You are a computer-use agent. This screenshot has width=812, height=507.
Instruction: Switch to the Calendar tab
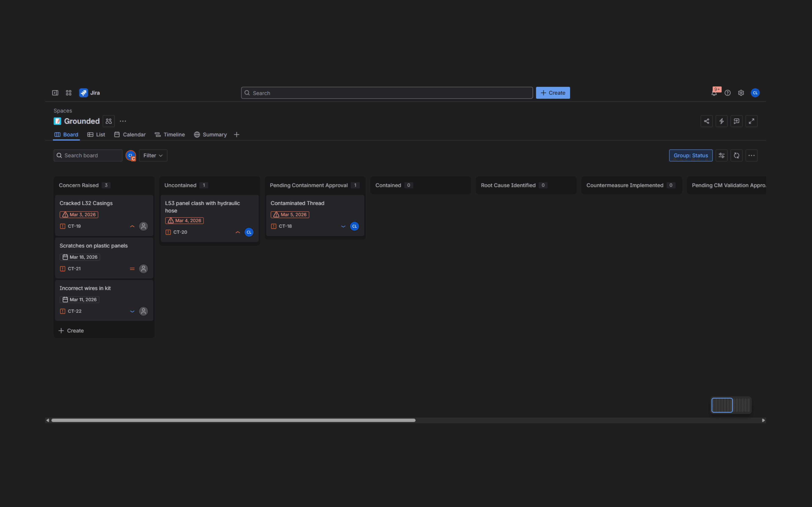130,135
